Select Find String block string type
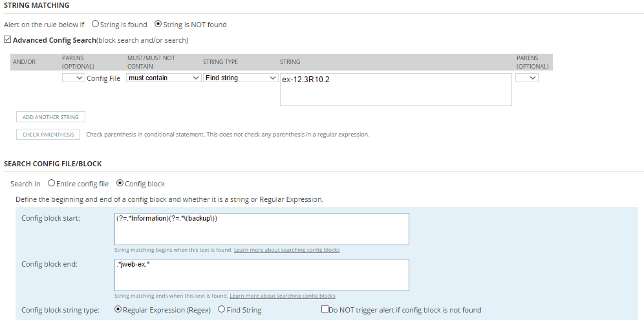 click(x=221, y=309)
